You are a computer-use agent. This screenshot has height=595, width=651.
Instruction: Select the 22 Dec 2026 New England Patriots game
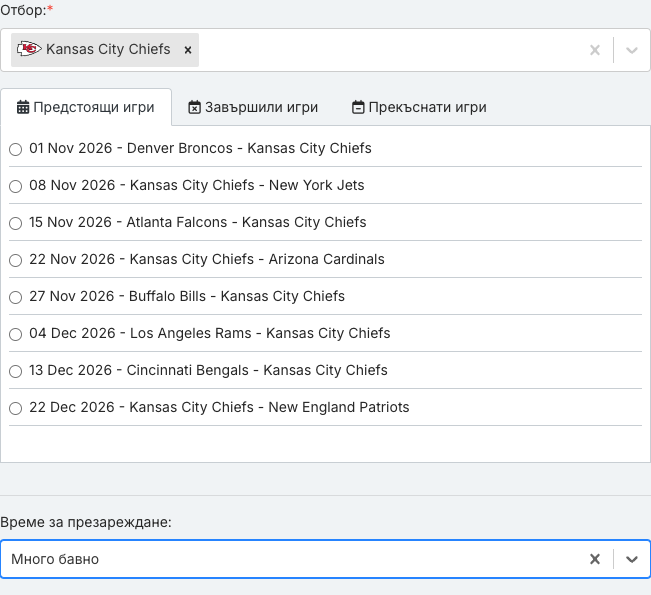tap(16, 408)
